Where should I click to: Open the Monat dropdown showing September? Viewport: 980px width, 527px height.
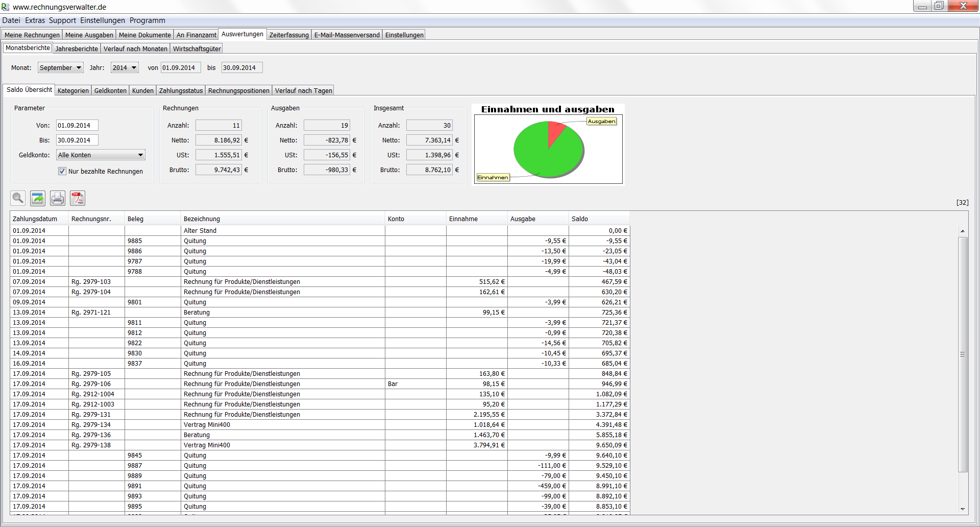[x=61, y=68]
